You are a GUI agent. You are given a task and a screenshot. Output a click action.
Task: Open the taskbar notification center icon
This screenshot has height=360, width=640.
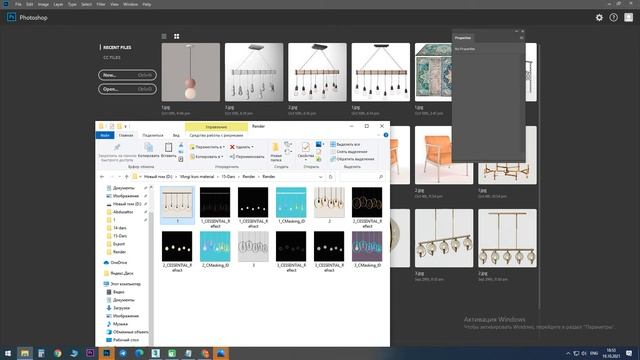point(629,353)
